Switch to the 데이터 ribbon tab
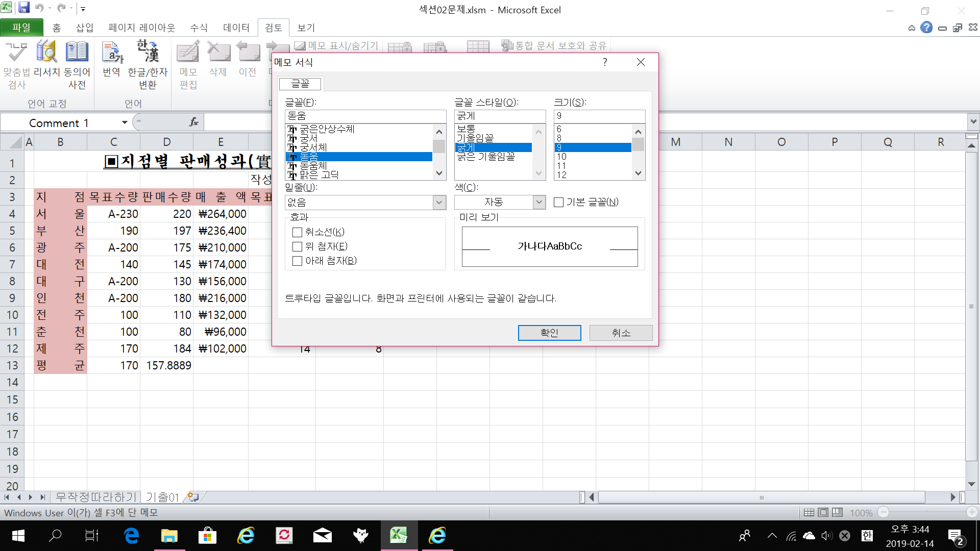Screen dimensions: 980x551 point(236,28)
